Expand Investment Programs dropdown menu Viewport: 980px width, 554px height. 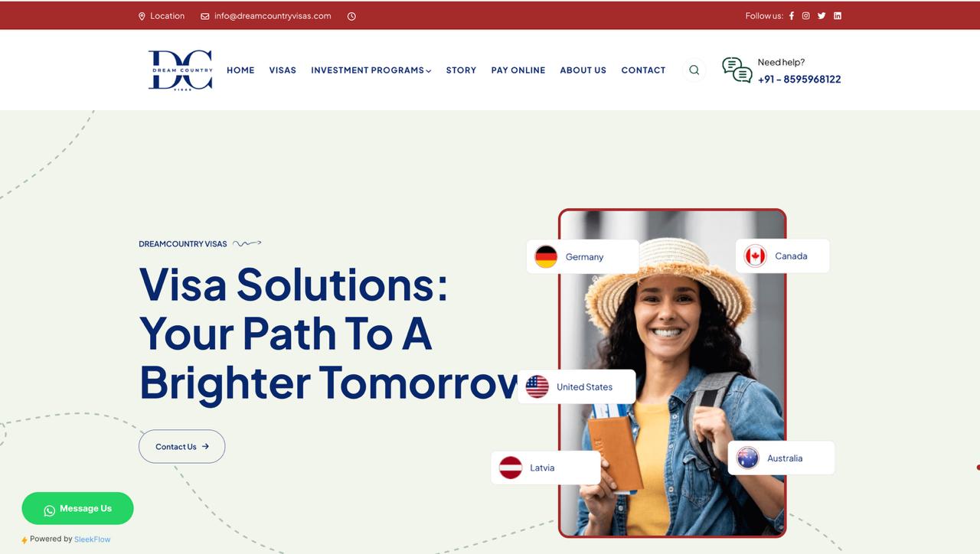(371, 70)
